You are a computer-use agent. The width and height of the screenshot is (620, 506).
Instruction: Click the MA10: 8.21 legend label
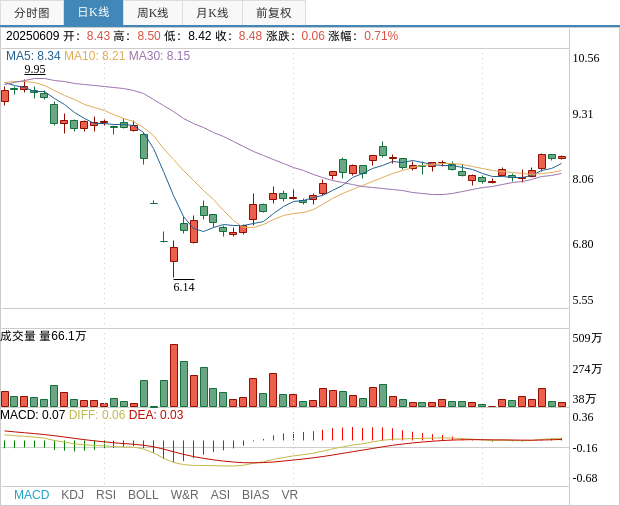[x=94, y=56]
